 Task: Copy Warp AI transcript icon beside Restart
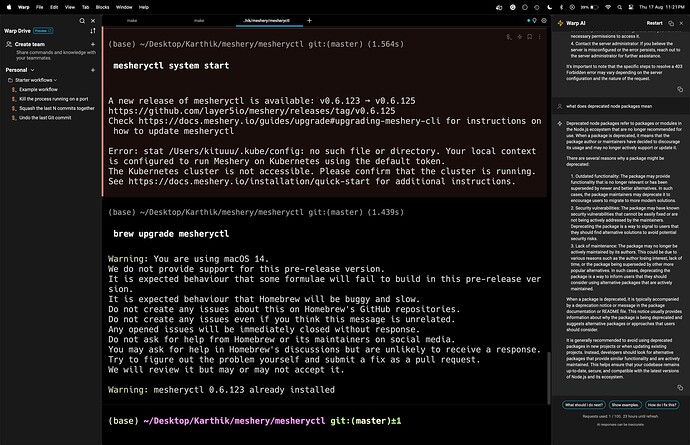click(671, 23)
